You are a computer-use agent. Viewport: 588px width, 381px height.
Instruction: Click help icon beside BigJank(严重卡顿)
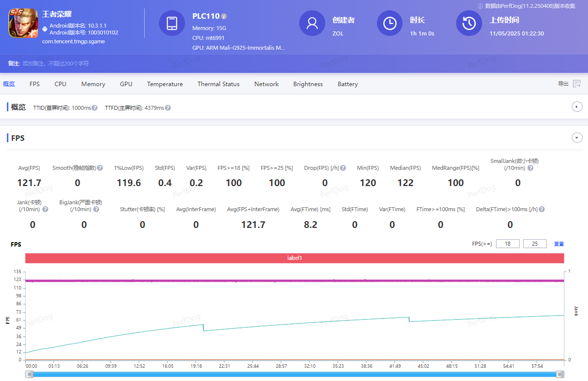point(96,209)
